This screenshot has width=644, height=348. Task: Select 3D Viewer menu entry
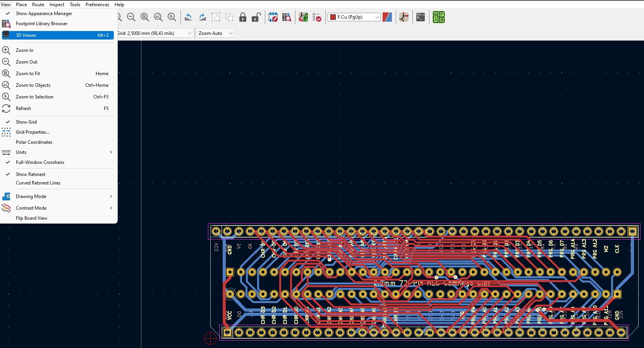(x=58, y=35)
